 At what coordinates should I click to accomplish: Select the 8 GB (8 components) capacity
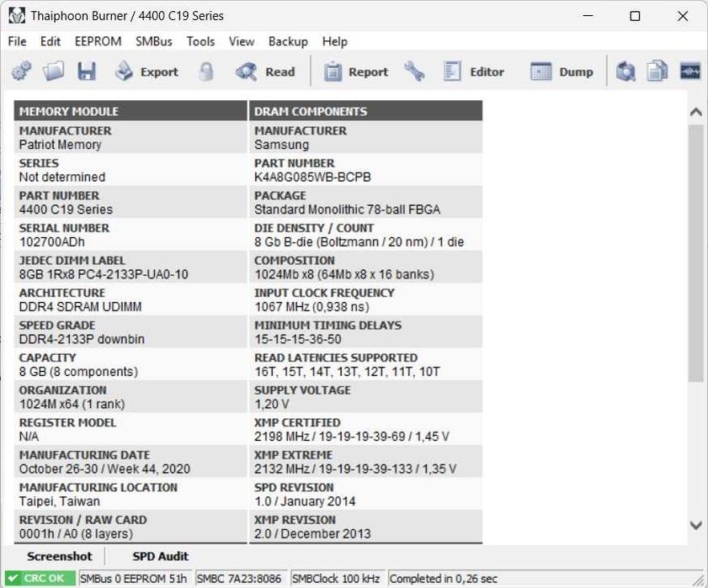[78, 372]
